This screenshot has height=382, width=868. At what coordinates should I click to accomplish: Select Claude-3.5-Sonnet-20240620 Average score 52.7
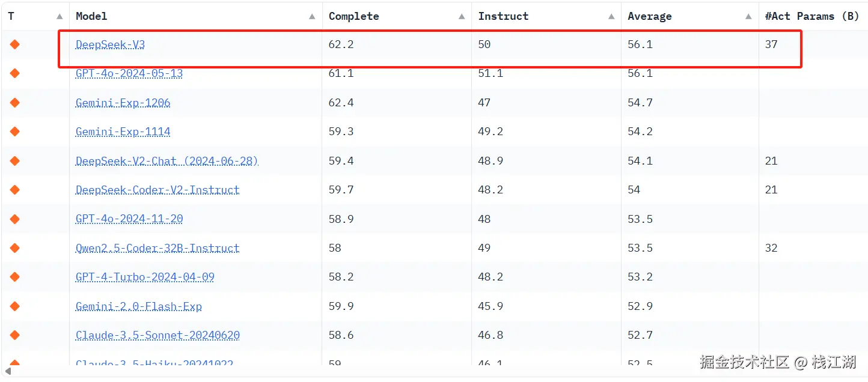[640, 335]
